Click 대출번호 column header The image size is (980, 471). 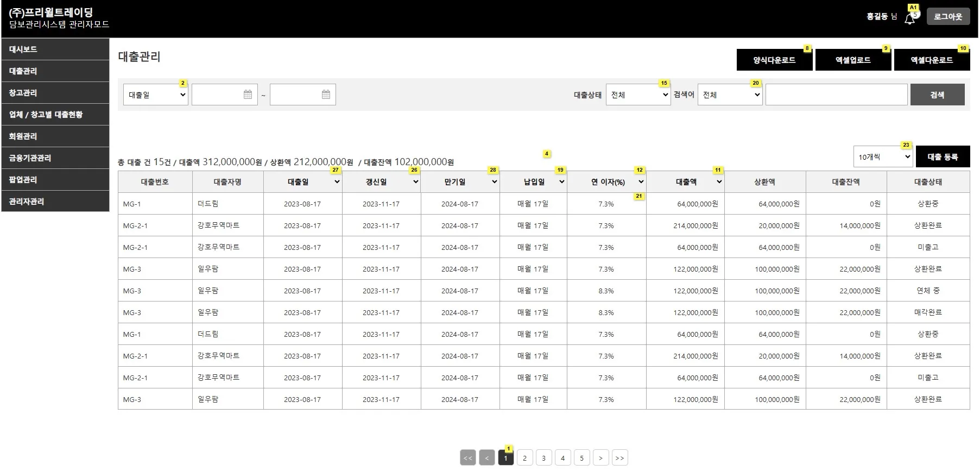(155, 182)
